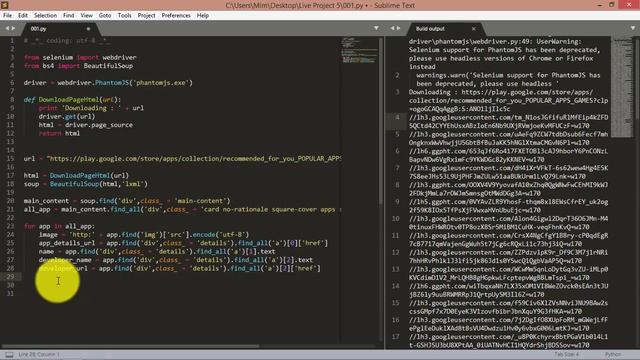Open tab list dropdown of left pane

(376, 28)
